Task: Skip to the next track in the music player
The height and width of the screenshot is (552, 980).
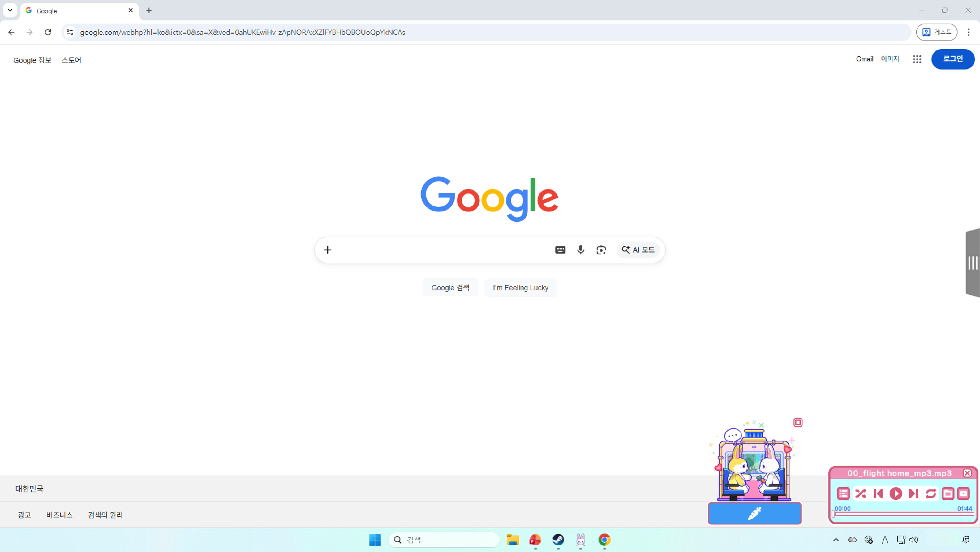Action: (x=913, y=493)
